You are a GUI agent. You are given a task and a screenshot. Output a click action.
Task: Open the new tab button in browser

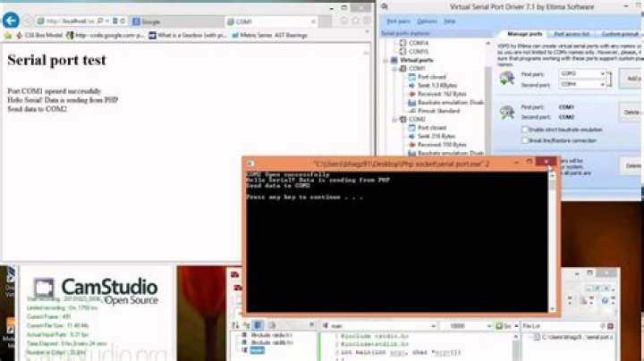325,21
